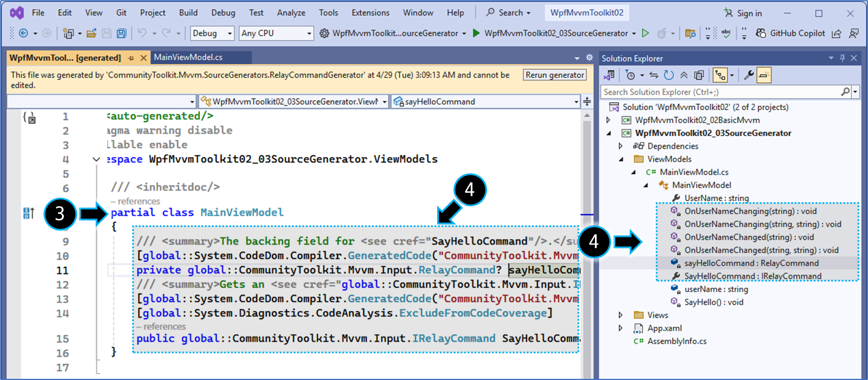The height and width of the screenshot is (380, 868).
Task: Click the Redo arrow icon
Action: (166, 34)
